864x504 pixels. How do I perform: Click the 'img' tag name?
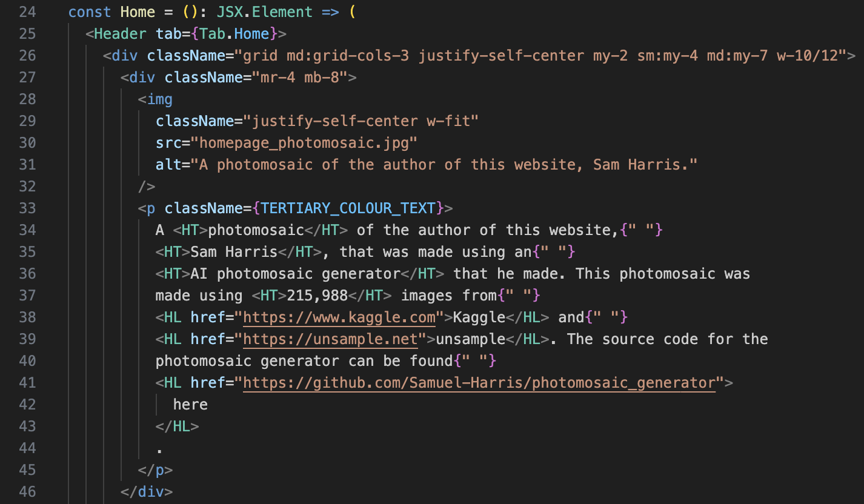click(x=160, y=99)
